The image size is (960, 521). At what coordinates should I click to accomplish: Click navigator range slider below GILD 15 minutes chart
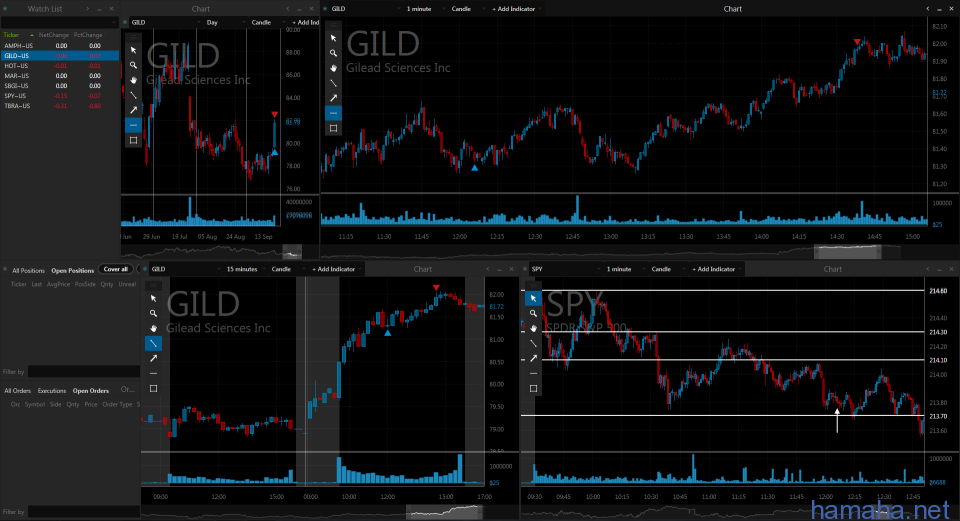click(x=444, y=511)
